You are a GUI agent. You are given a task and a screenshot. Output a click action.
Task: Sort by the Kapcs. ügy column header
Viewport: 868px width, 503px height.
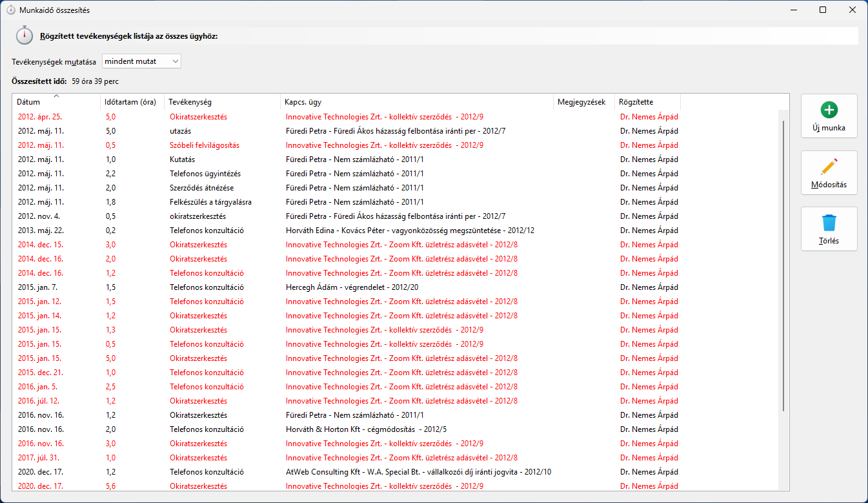pos(417,102)
